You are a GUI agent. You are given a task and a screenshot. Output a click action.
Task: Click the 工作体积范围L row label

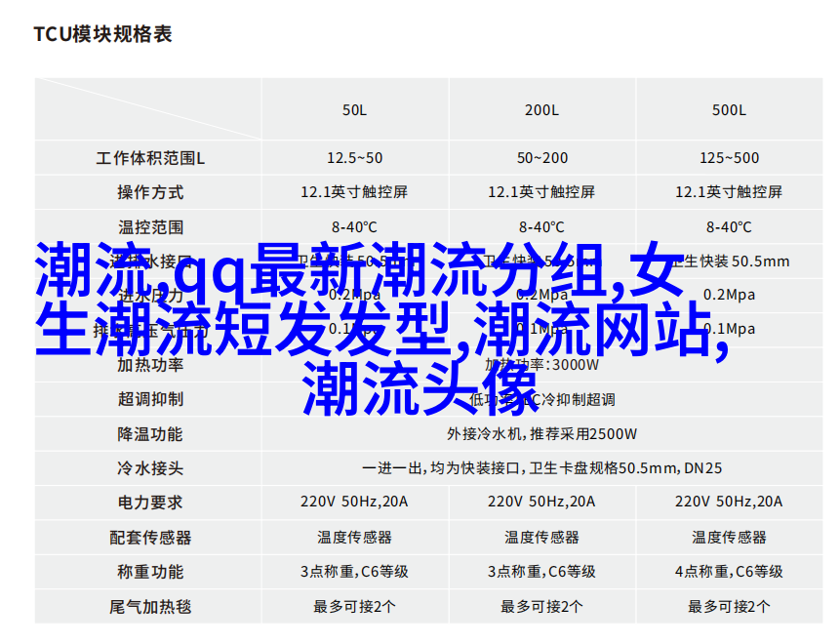click(x=150, y=158)
